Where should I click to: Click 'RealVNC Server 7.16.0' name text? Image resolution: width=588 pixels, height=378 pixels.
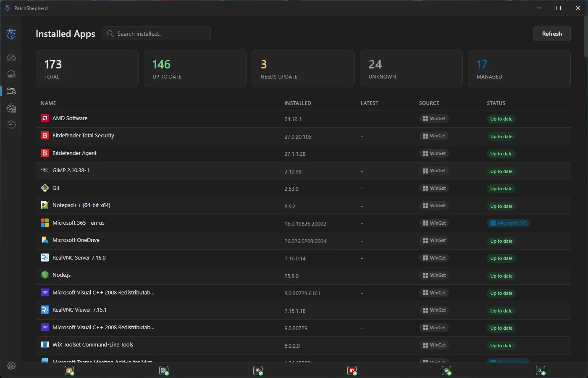[79, 258]
